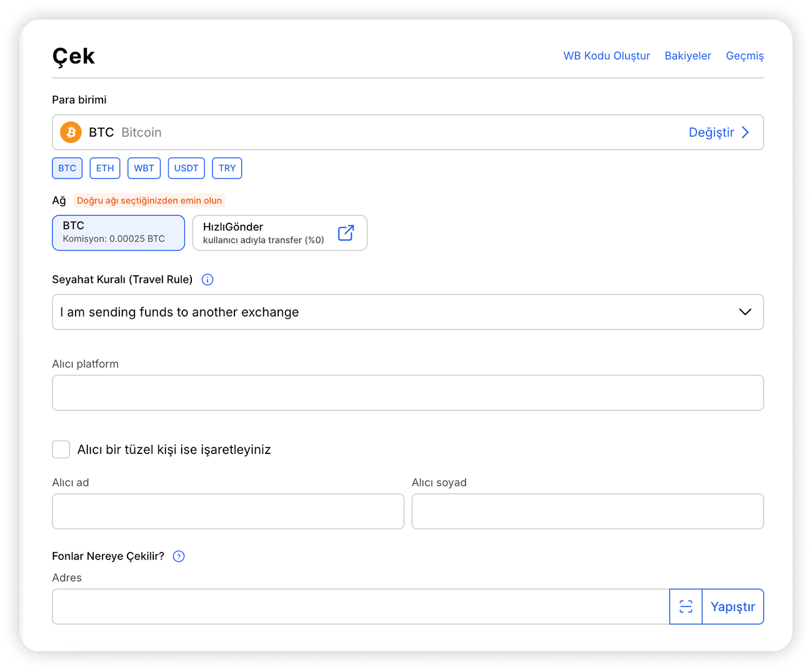
Task: Click the 'Fonlar Nereye Çekilir?' heading
Action: click(108, 556)
